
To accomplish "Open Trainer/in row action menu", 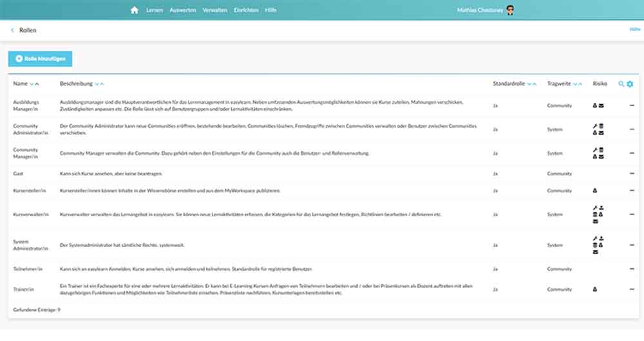I will point(632,290).
